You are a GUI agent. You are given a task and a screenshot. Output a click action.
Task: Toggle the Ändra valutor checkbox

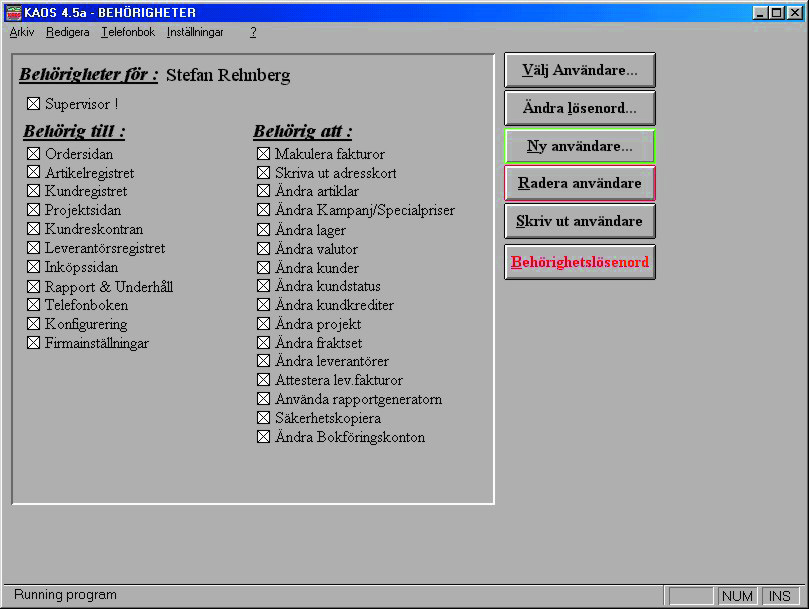[264, 249]
